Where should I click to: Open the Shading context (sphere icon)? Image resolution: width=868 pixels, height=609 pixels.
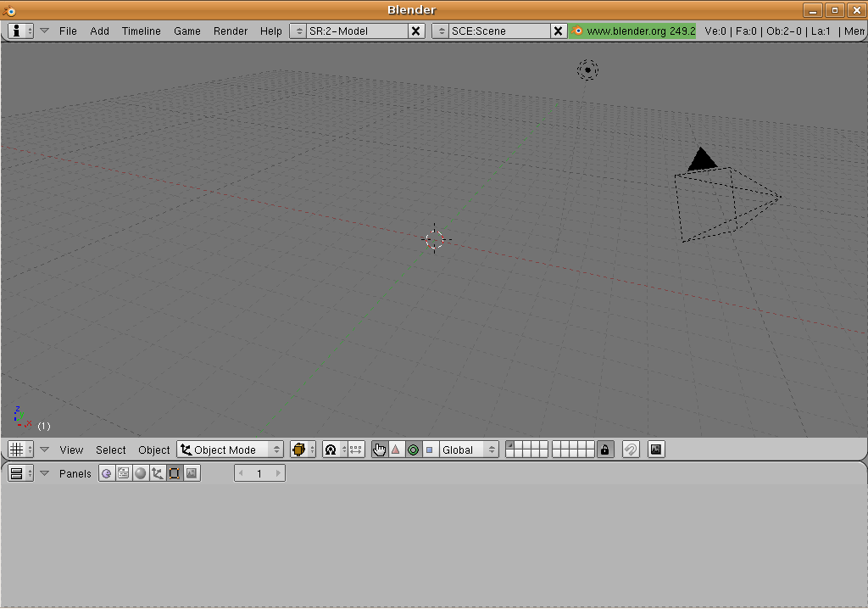(141, 474)
